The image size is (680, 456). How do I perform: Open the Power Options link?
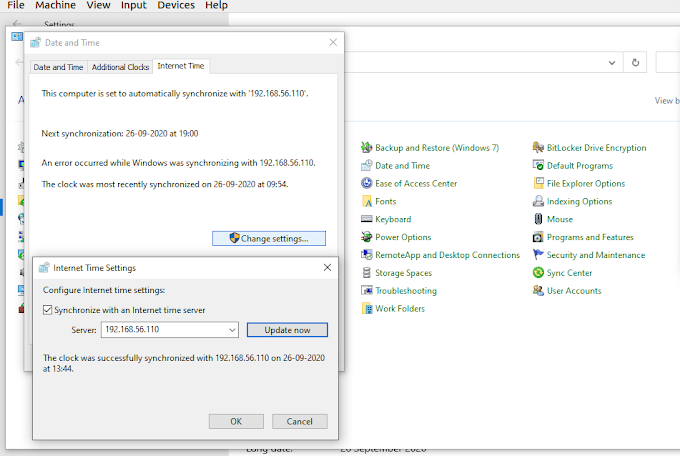point(403,237)
